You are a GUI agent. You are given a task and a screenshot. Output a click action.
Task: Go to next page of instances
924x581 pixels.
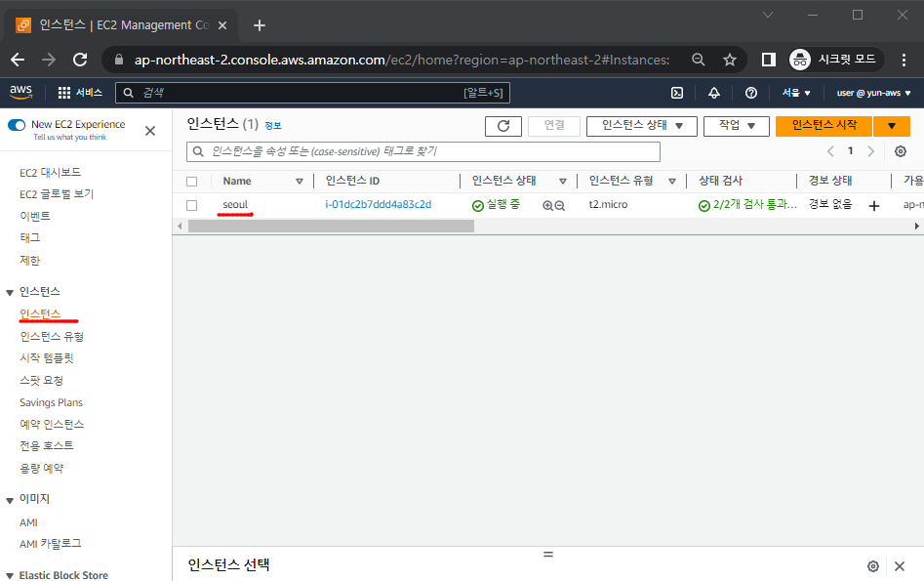pos(870,151)
